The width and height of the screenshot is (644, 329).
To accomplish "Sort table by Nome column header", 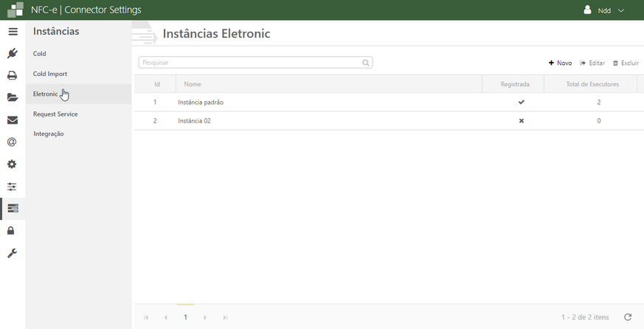I will tap(193, 84).
